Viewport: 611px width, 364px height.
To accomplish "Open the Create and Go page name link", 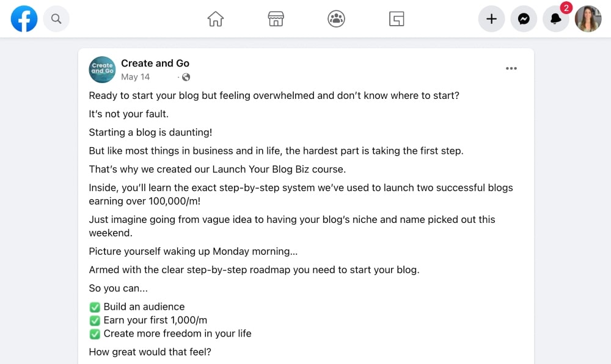I will click(155, 63).
